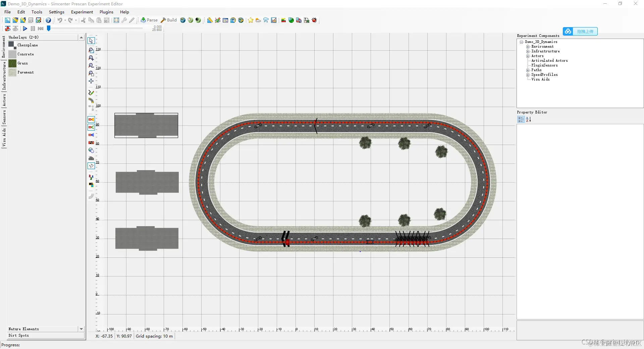Expand the Infrastructure tree node
Image resolution: width=644 pixels, height=349 pixels.
[x=528, y=51]
